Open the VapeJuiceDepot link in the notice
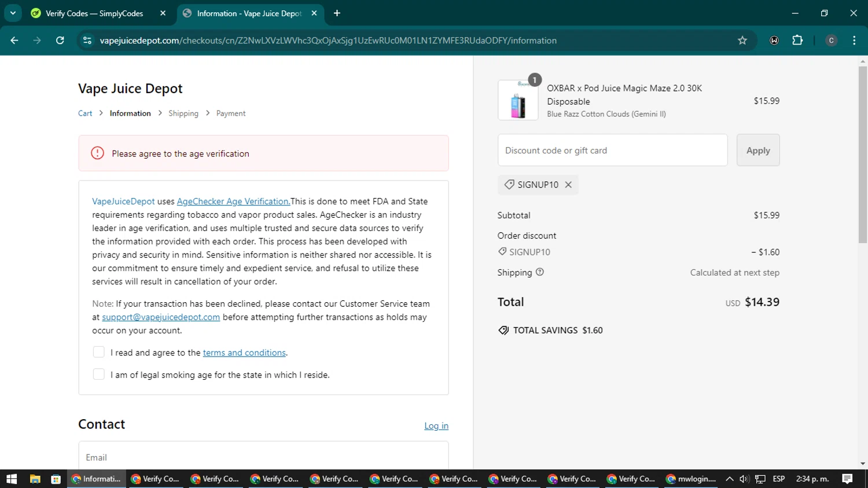This screenshot has width=868, height=488. (x=123, y=201)
